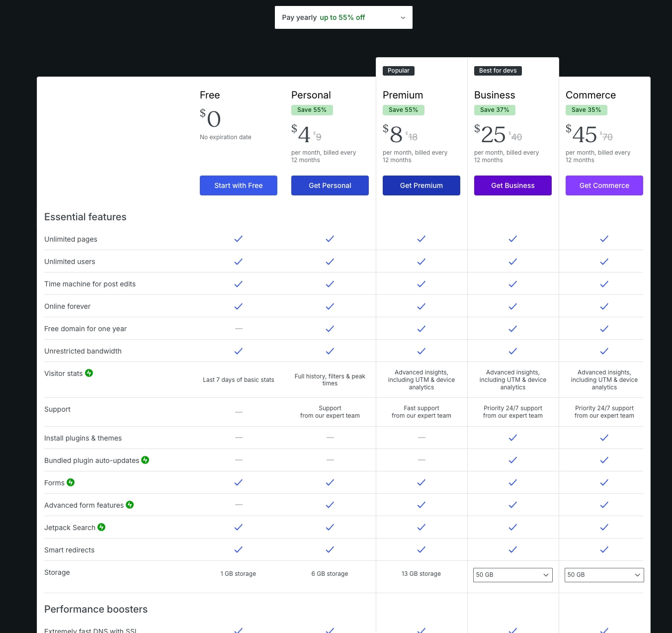672x633 pixels.
Task: Click the Free plan dash for Advanced form features
Action: point(239,505)
